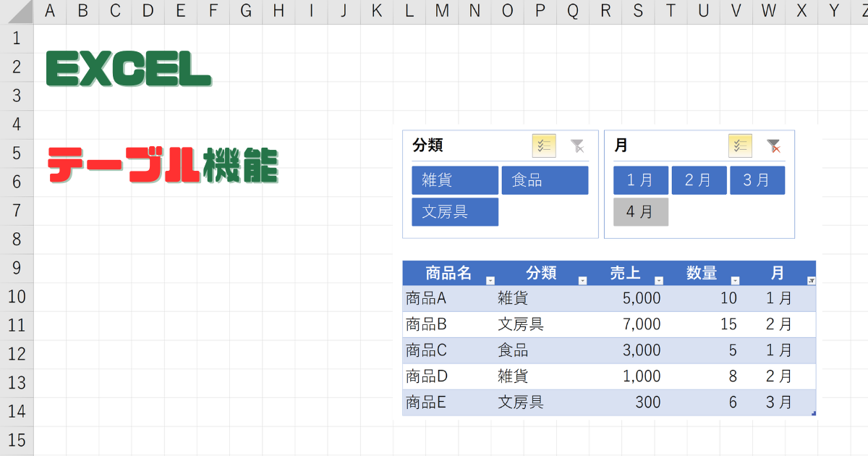Screen dimensions: 868x456
Task: Click the 月 slicer title
Action: [x=621, y=145]
